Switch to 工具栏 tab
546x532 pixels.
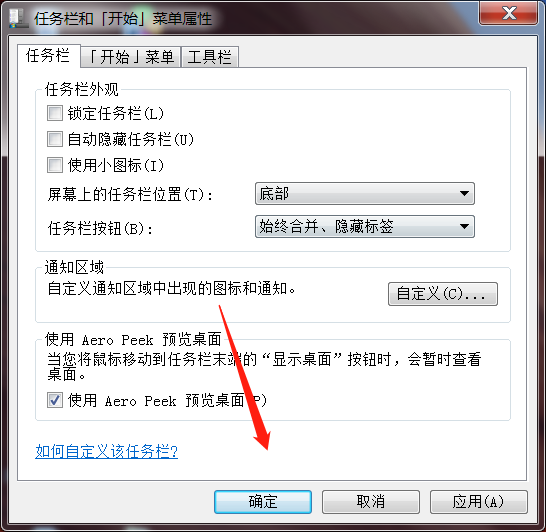pos(210,57)
